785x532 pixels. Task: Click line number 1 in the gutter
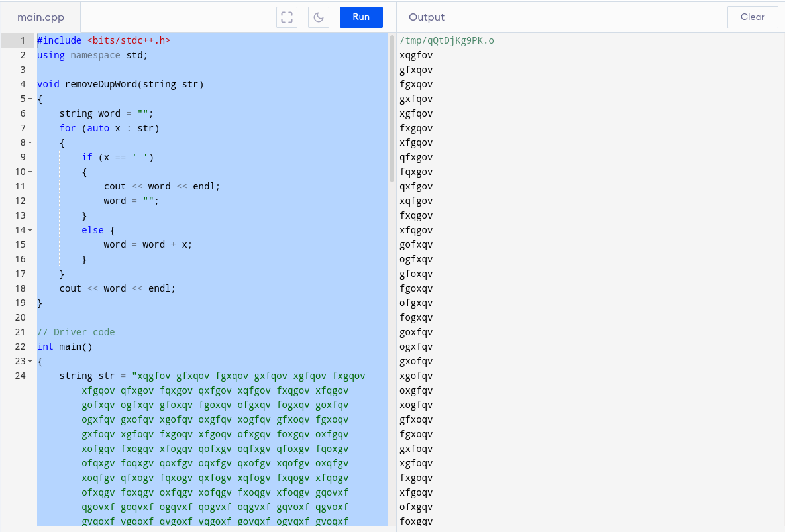click(23, 40)
